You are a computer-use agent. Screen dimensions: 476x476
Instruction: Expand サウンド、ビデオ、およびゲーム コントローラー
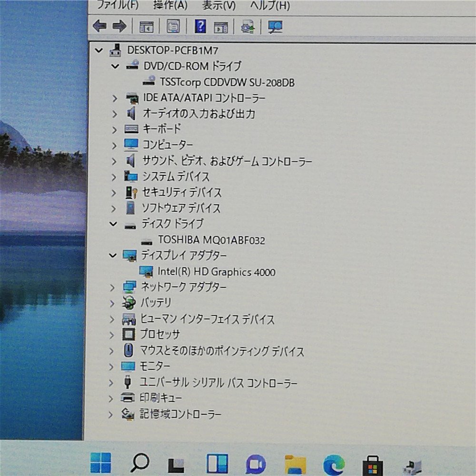114,161
